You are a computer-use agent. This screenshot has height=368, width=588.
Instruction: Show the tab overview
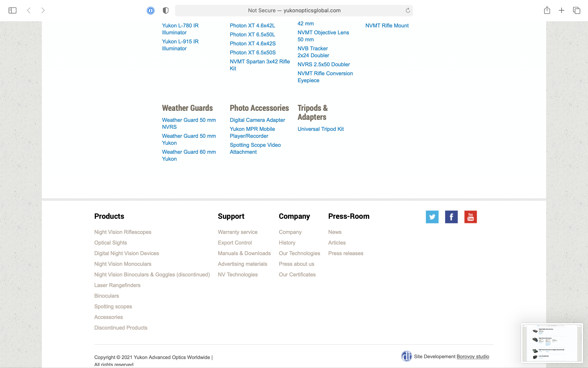(577, 10)
